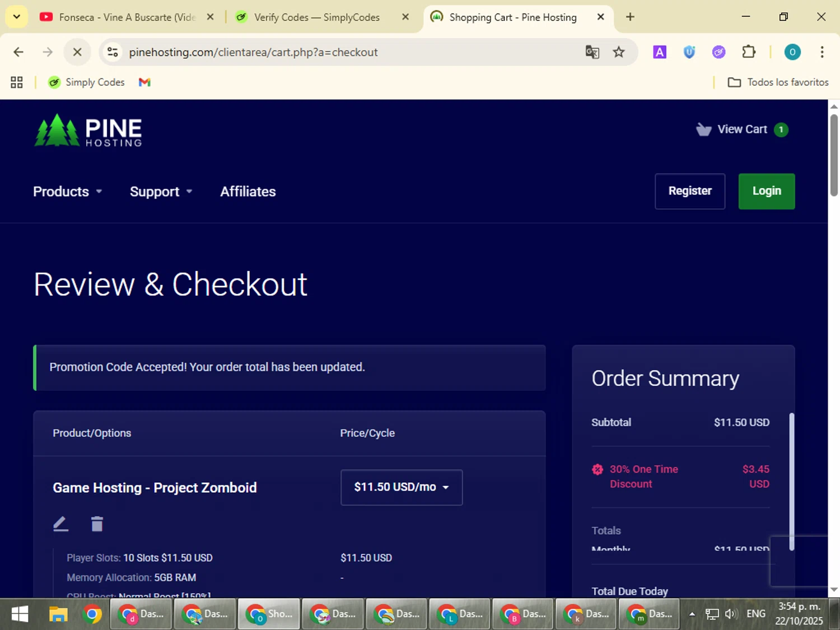Click the green Login button
840x630 pixels.
click(x=767, y=191)
